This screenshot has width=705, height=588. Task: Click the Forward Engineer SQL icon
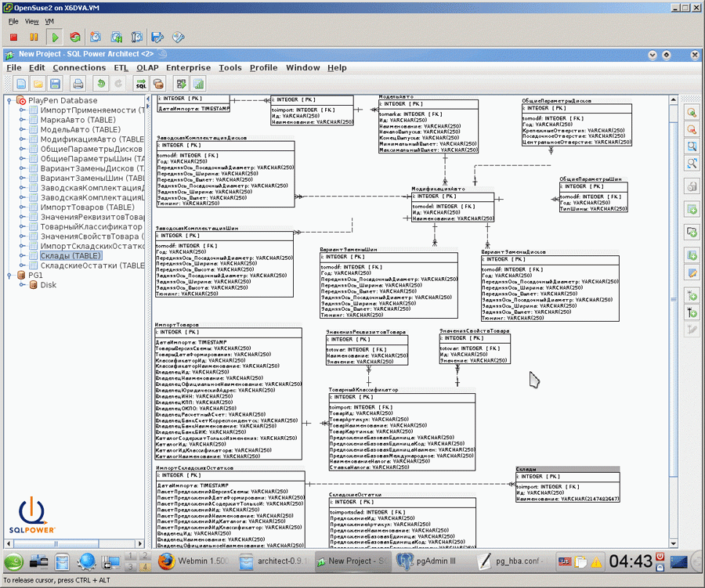(x=141, y=84)
